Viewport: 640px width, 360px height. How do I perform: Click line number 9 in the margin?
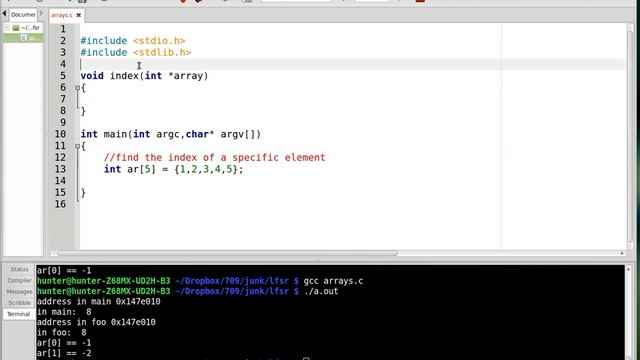click(x=63, y=122)
